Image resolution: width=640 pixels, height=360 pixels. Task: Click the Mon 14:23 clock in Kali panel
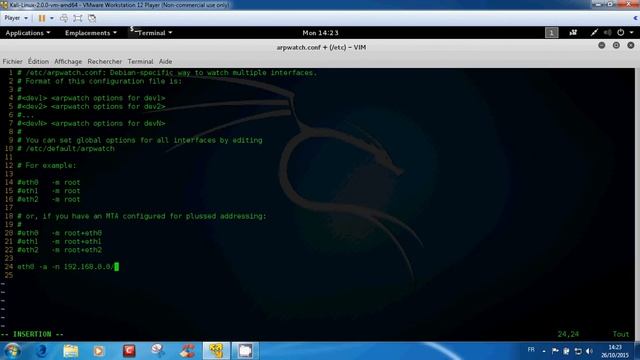[320, 33]
